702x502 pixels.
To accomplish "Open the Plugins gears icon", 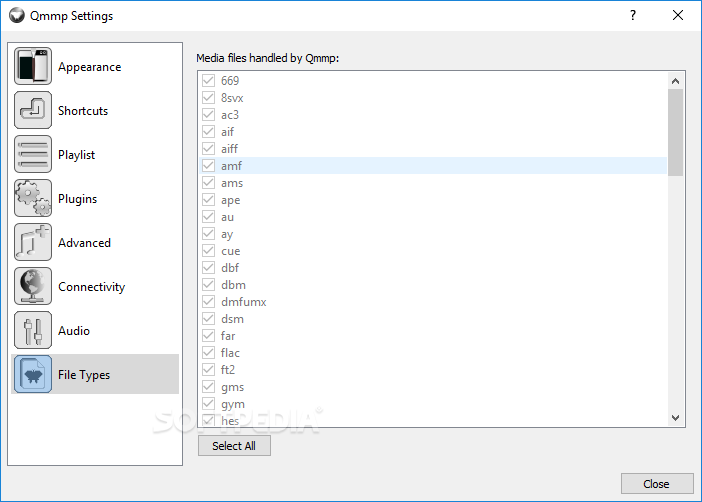I will 33,198.
